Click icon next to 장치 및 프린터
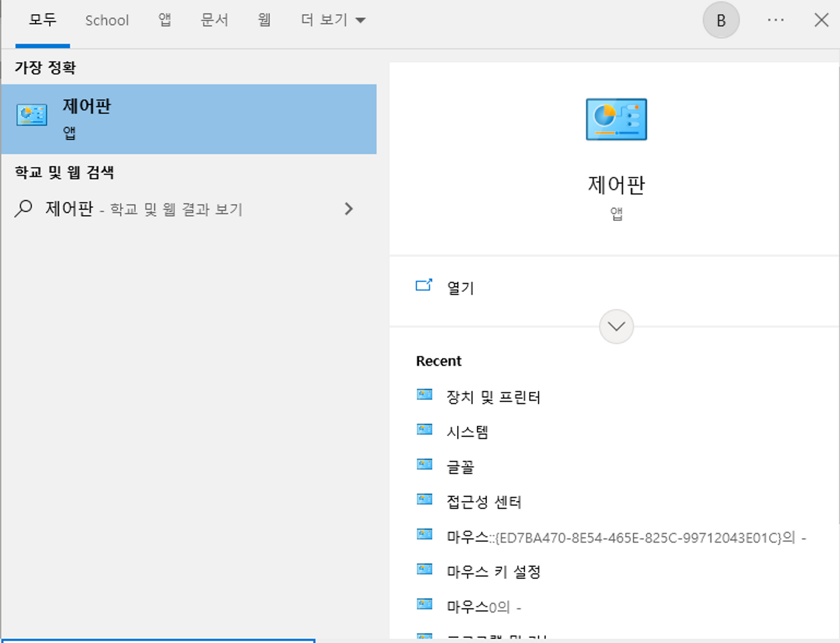Image resolution: width=840 pixels, height=643 pixels. (x=424, y=395)
